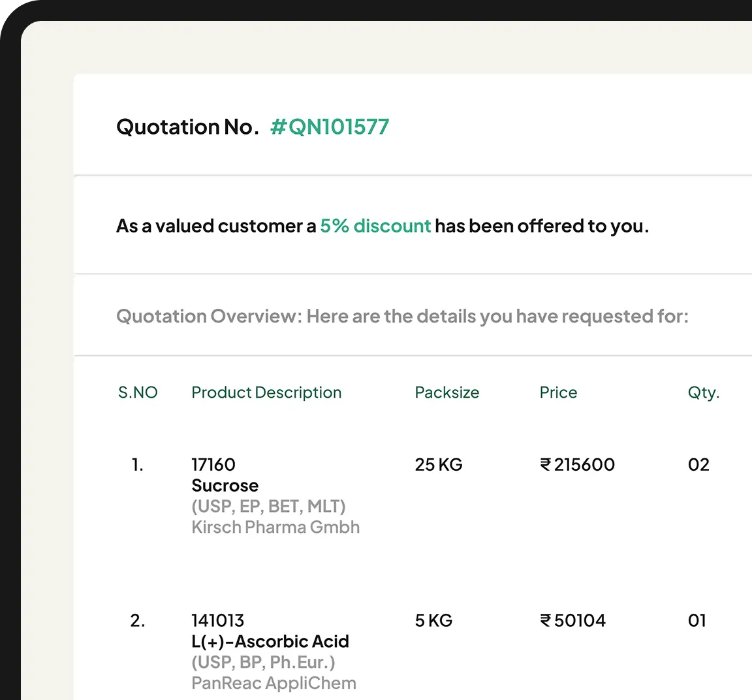Click quantity 01 for Ascorbic Acid

click(697, 620)
